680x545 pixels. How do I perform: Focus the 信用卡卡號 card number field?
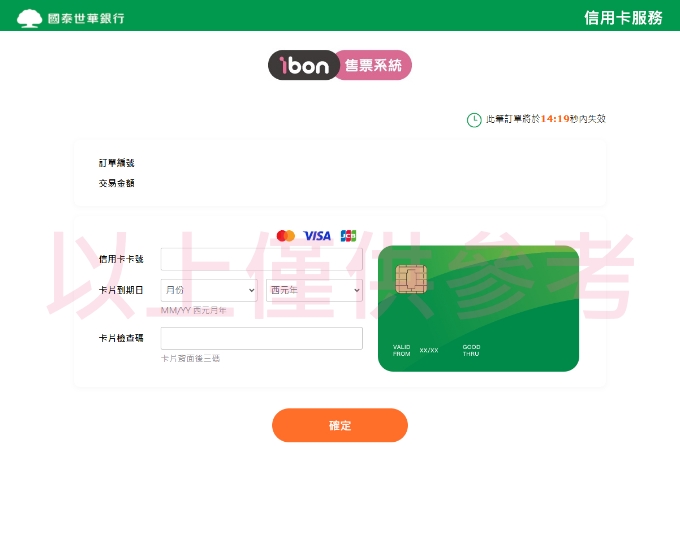point(262,259)
